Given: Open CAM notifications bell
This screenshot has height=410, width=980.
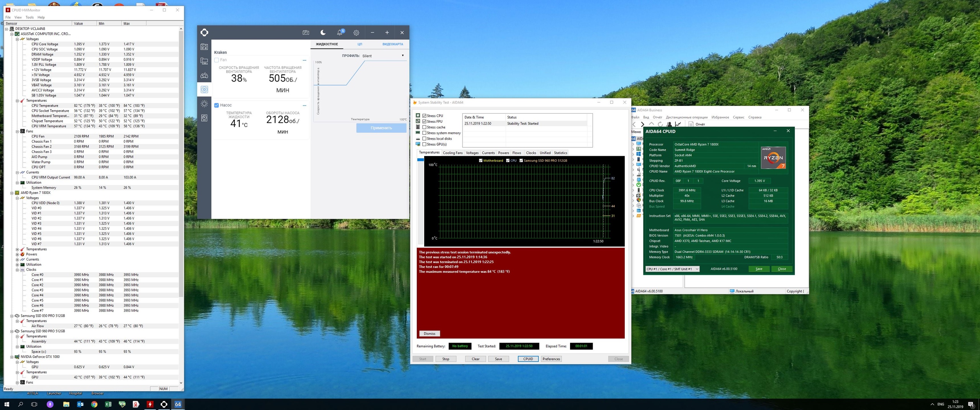Looking at the screenshot, I should pyautogui.click(x=340, y=33).
